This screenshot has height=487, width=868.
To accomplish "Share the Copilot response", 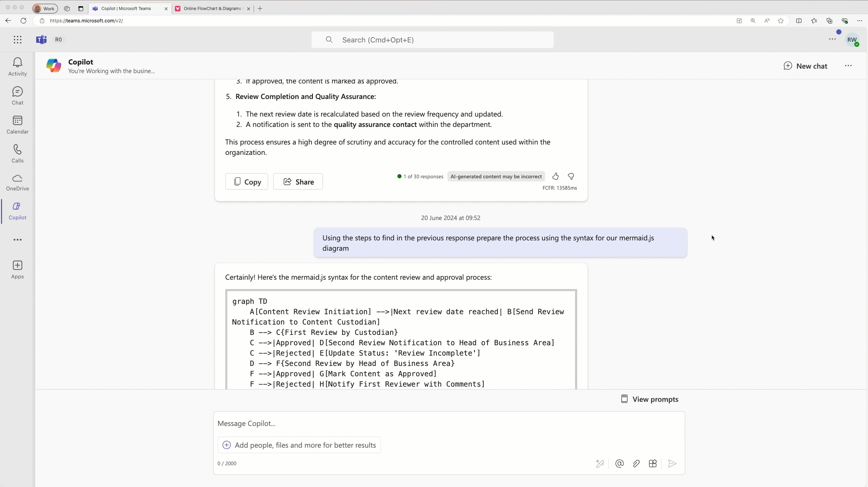I will 298,182.
